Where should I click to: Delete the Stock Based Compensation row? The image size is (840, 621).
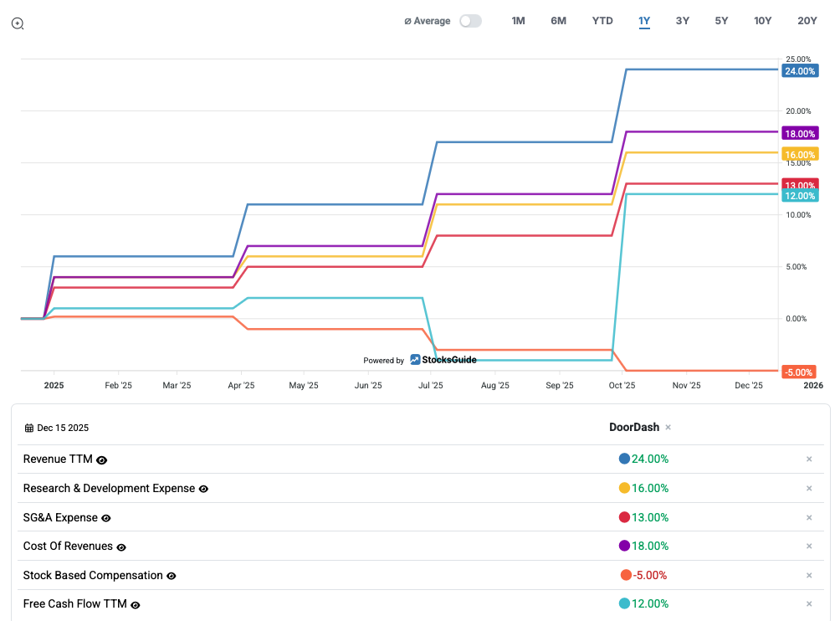(x=809, y=576)
